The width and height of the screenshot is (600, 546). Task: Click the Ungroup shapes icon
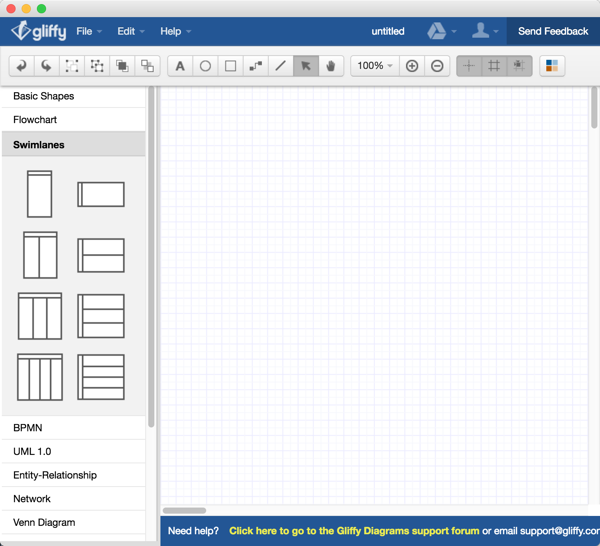(x=97, y=66)
